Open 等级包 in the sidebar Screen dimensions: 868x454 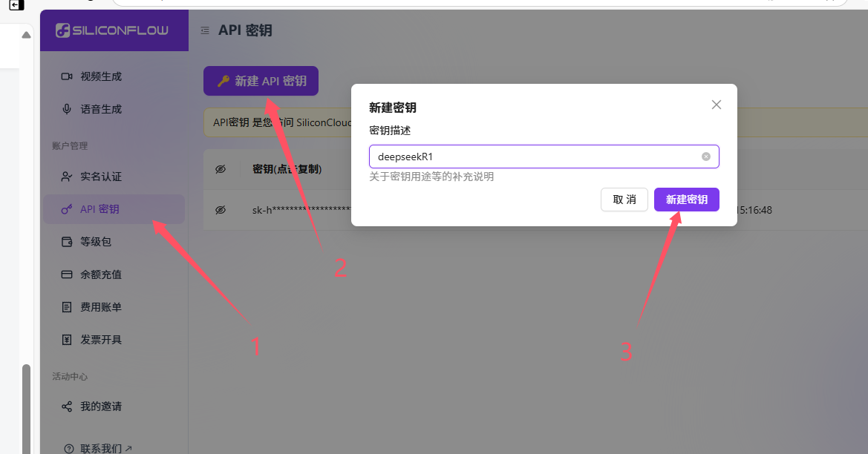pos(114,242)
